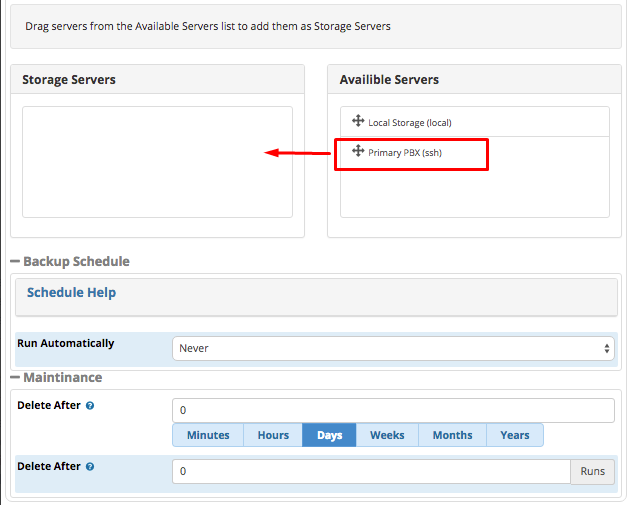Select the Weeks time unit
This screenshot has height=505, width=638.
(x=387, y=435)
